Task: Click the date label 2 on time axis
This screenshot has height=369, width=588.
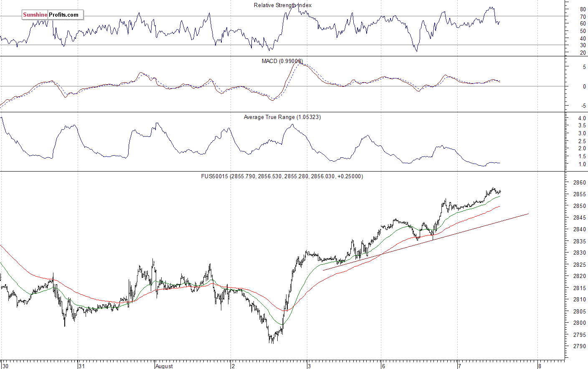Action: click(x=233, y=366)
